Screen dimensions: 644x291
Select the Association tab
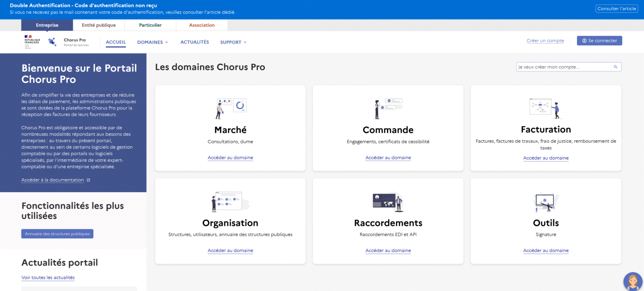click(x=202, y=25)
